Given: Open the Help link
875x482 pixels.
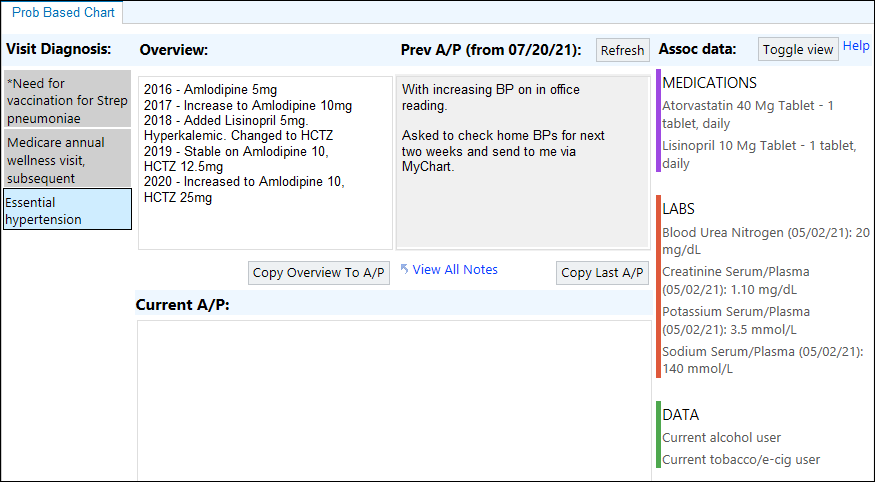Looking at the screenshot, I should 856,46.
